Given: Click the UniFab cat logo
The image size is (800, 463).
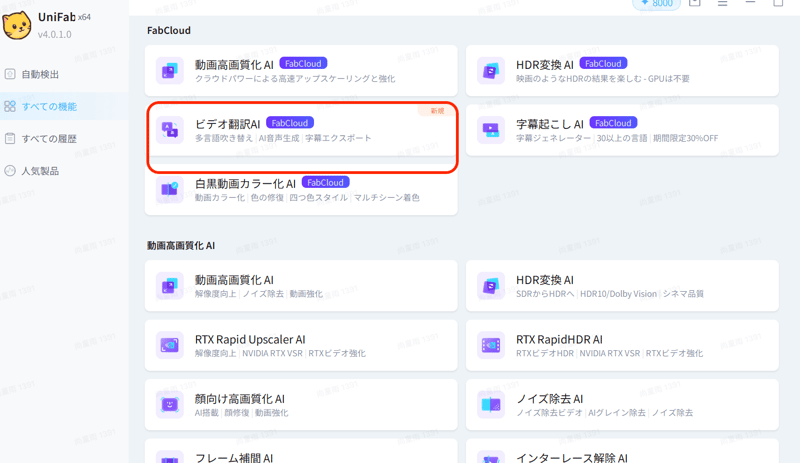Looking at the screenshot, I should tap(17, 26).
